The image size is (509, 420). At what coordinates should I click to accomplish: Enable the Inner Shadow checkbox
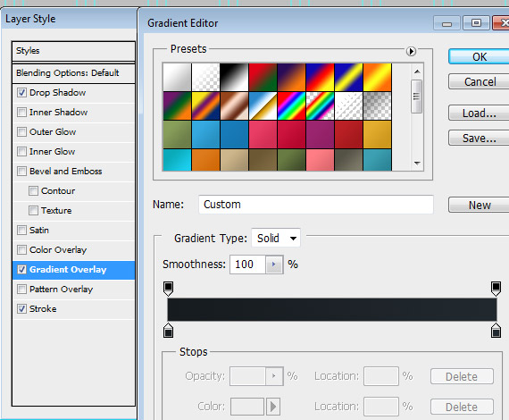pyautogui.click(x=21, y=112)
